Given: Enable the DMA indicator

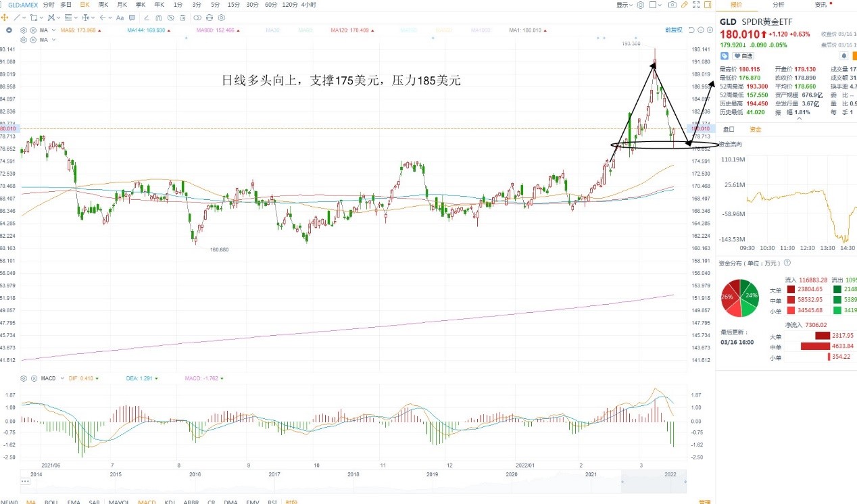Looking at the screenshot, I should 230,502.
